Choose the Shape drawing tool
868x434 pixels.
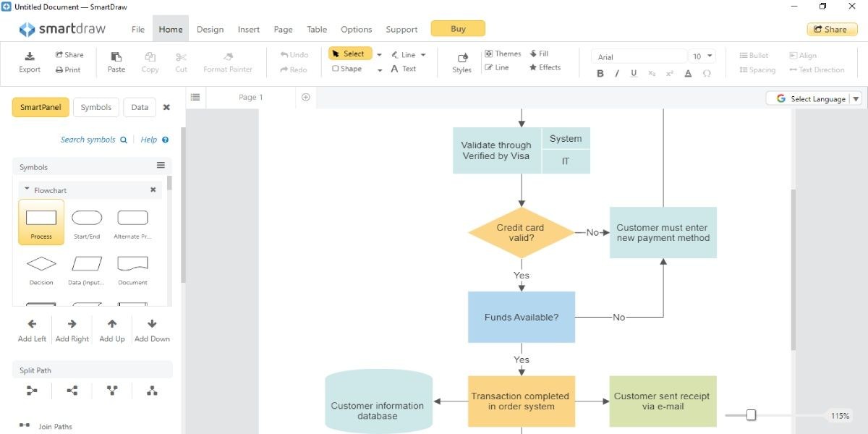click(x=347, y=69)
